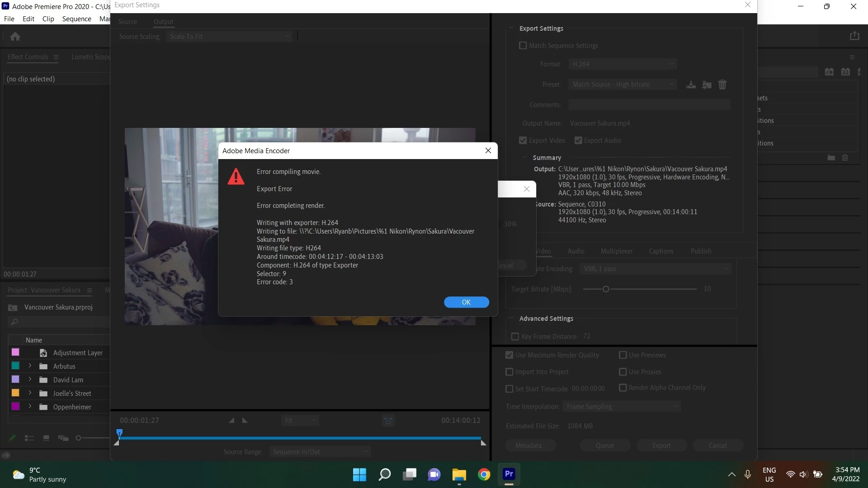This screenshot has width=868, height=488.
Task: Open the Time Interpolation Frame Sampling dropdown
Action: click(x=621, y=407)
